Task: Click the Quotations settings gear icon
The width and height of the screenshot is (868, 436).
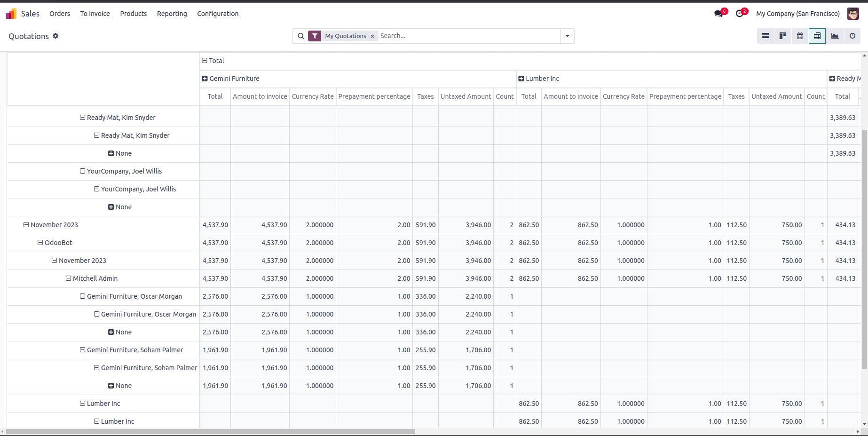Action: tap(55, 36)
